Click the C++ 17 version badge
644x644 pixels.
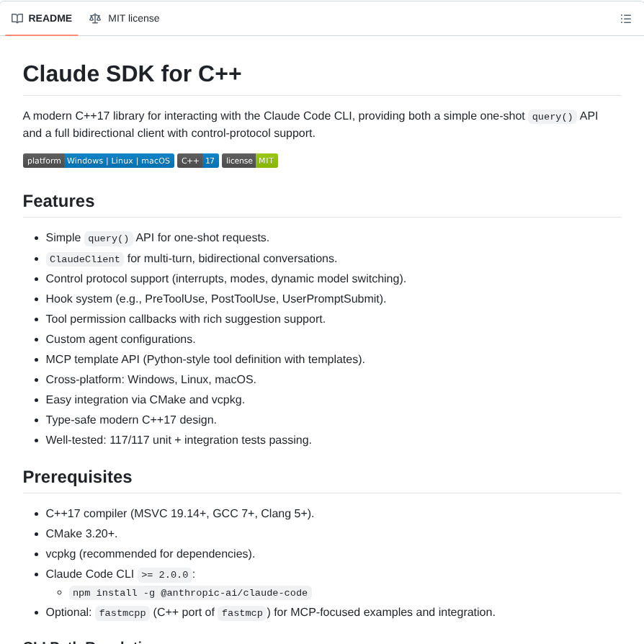click(197, 161)
